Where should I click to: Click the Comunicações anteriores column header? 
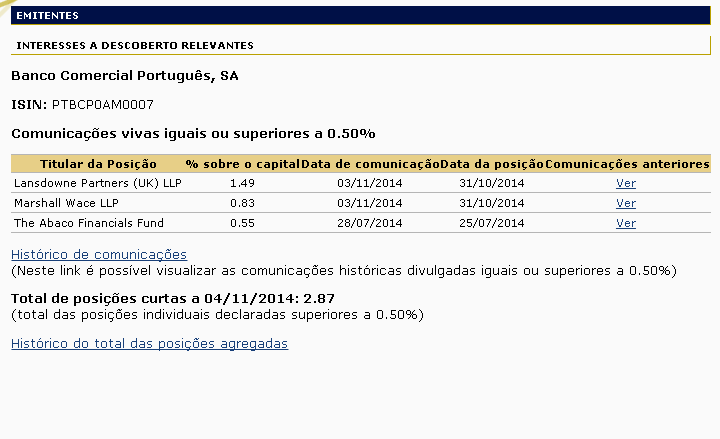tap(627, 164)
